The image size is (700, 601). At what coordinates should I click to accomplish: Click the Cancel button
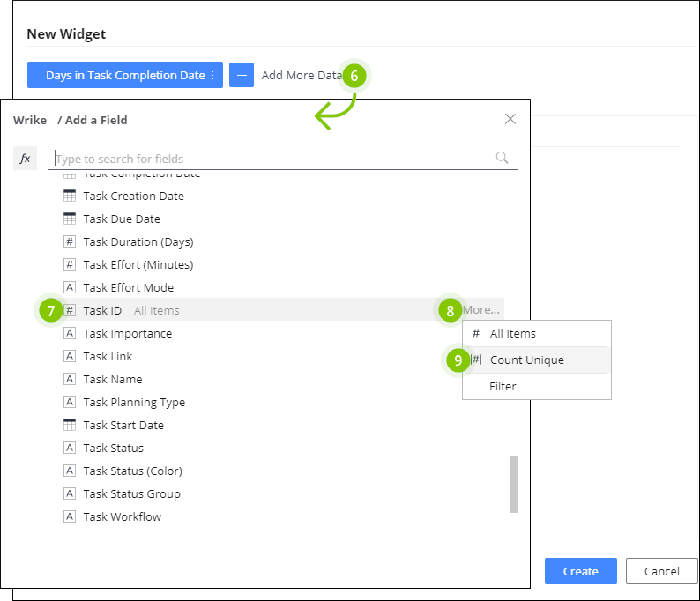661,571
